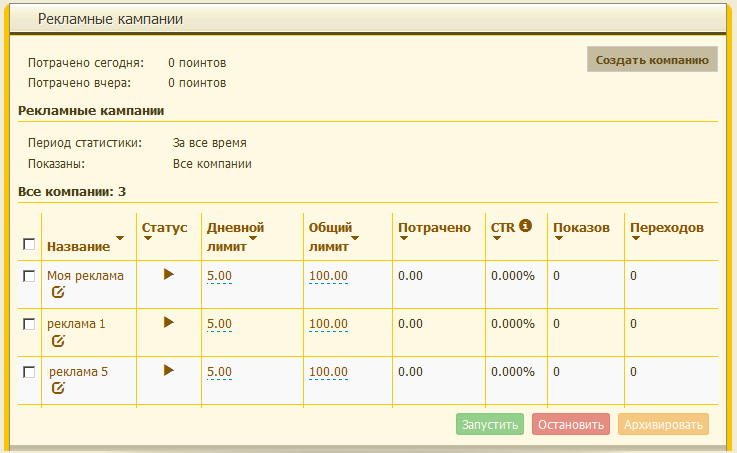Click the edit icon under реклама 1
This screenshot has height=453, width=737.
coord(58,341)
